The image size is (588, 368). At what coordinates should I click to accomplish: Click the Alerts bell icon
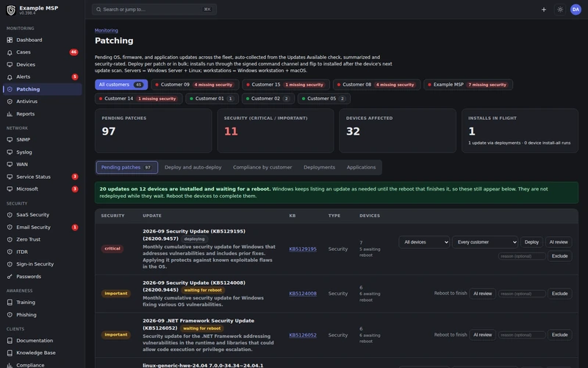[x=10, y=77]
